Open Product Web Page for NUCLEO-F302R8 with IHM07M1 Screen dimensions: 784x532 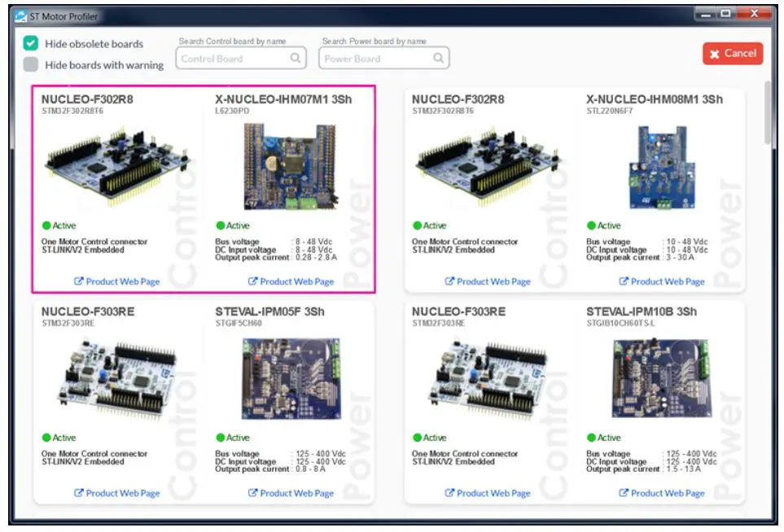pyautogui.click(x=117, y=281)
